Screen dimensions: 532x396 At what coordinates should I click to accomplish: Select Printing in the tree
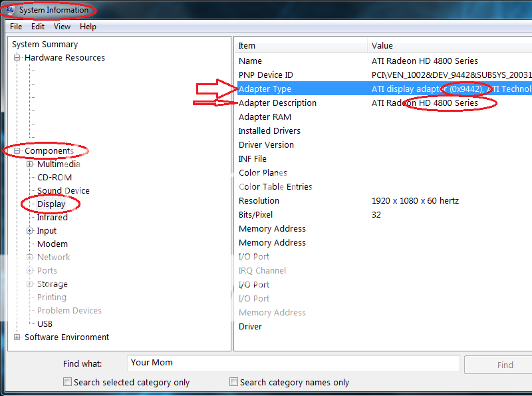[52, 297]
